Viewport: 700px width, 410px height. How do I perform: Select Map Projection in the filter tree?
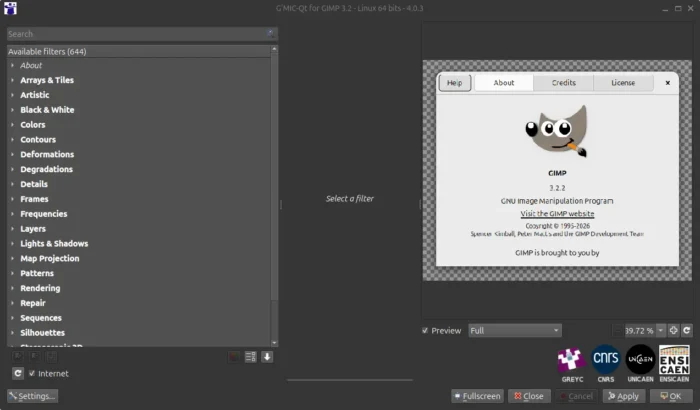(50, 258)
